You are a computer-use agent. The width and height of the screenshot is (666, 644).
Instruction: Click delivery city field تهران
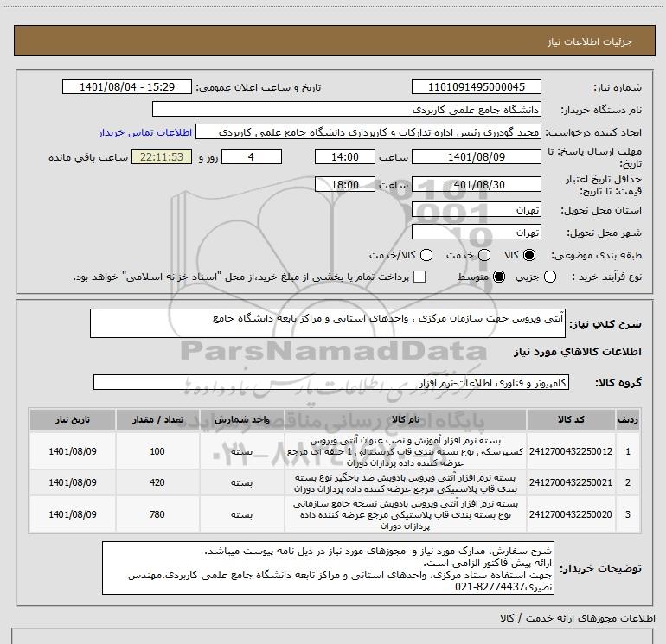476,232
